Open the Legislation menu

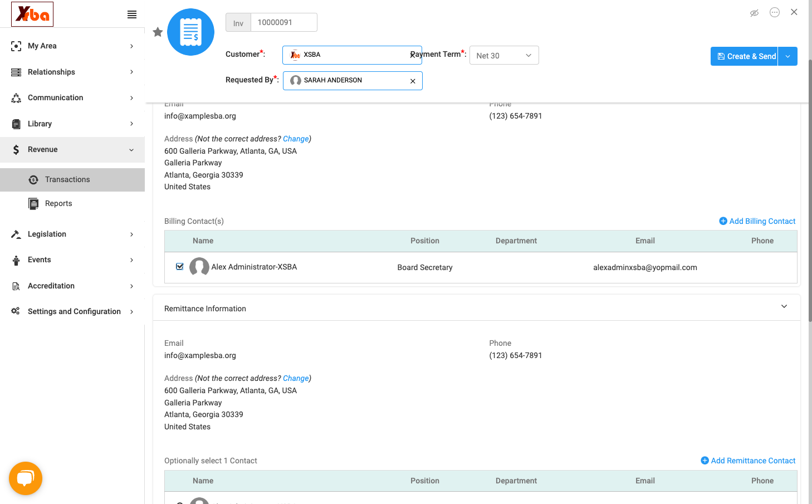tap(72, 234)
